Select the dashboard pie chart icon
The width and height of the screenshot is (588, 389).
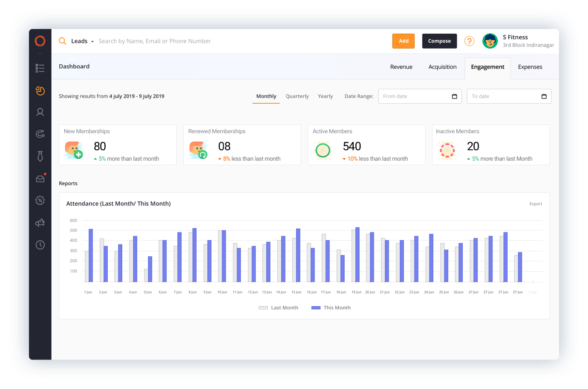click(40, 90)
